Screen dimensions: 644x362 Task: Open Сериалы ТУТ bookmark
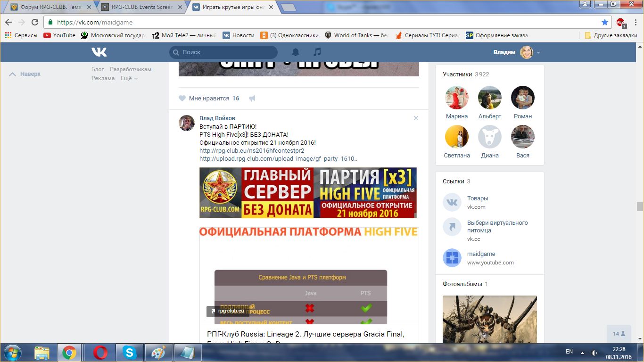click(x=427, y=35)
